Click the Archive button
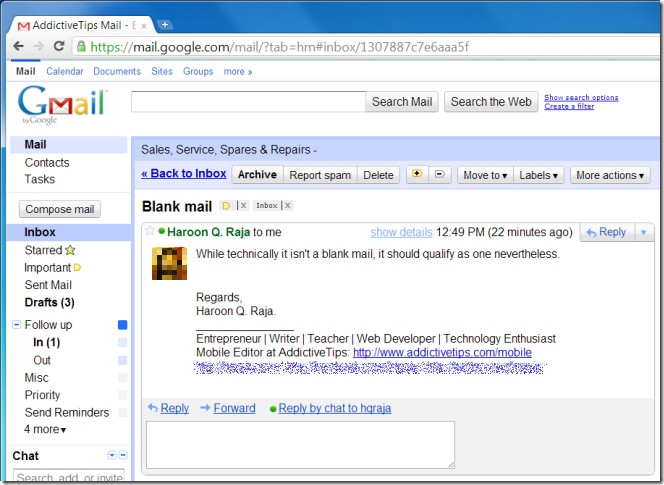Screen dimensions: 664x485 click(x=257, y=175)
